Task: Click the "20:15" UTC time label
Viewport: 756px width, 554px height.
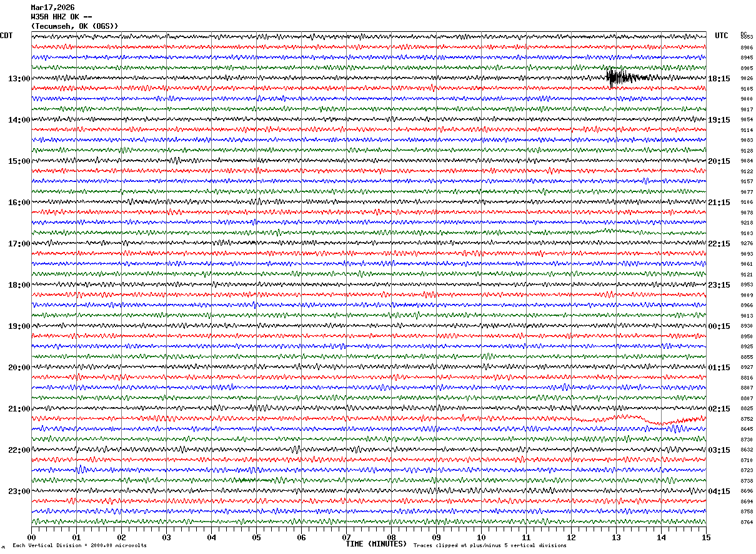Action: 719,161
